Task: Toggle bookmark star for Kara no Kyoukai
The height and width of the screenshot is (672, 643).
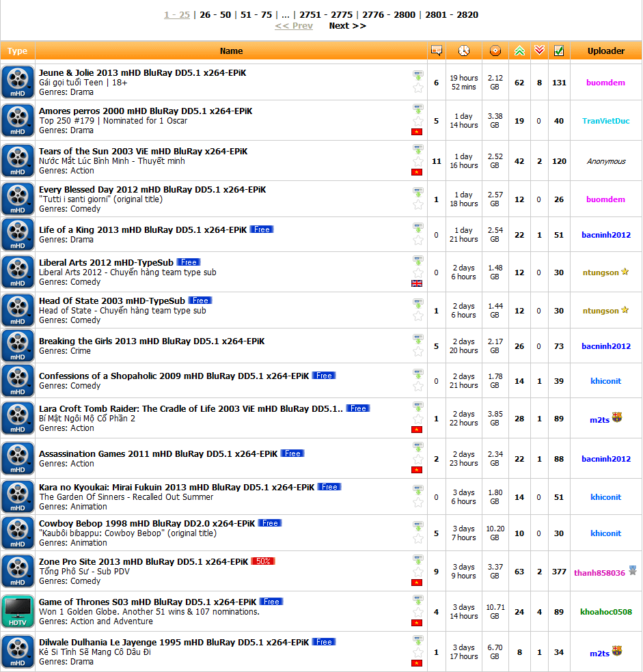Action: pos(418,502)
